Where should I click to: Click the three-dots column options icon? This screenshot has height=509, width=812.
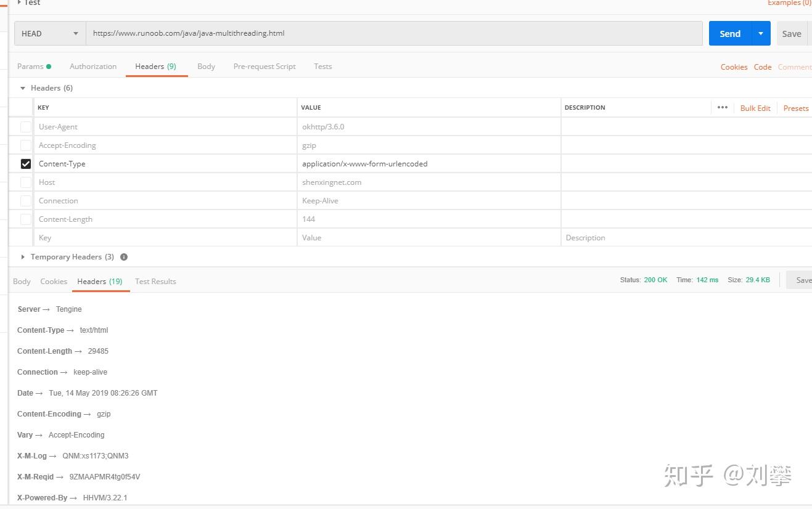pos(723,108)
